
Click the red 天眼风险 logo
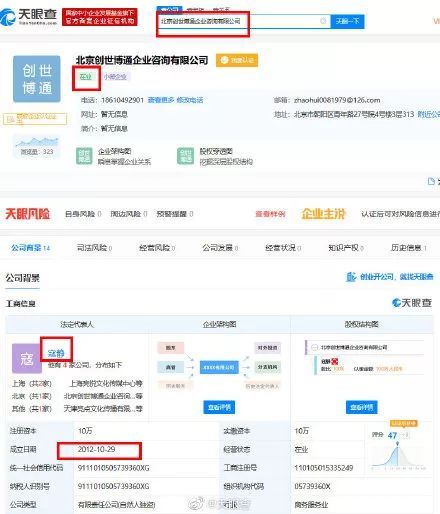point(28,214)
